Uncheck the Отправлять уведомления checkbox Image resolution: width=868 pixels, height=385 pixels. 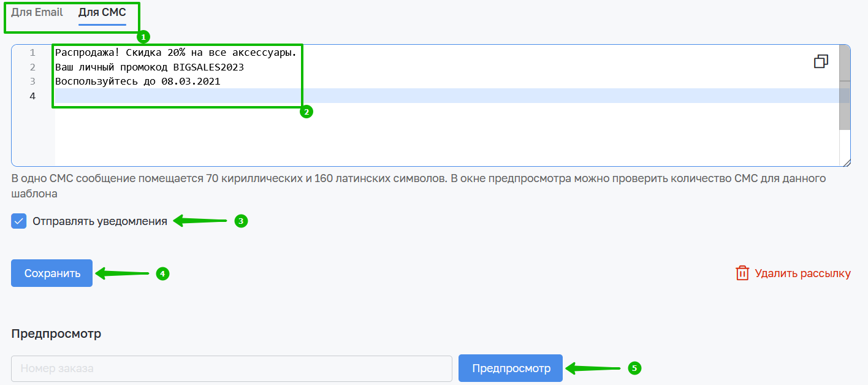19,221
